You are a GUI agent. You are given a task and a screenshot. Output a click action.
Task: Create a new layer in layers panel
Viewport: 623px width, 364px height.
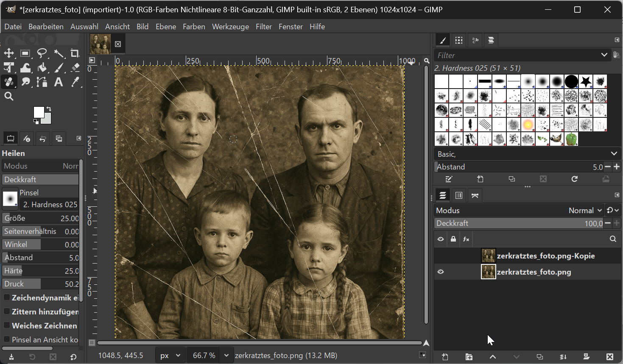tap(445, 357)
